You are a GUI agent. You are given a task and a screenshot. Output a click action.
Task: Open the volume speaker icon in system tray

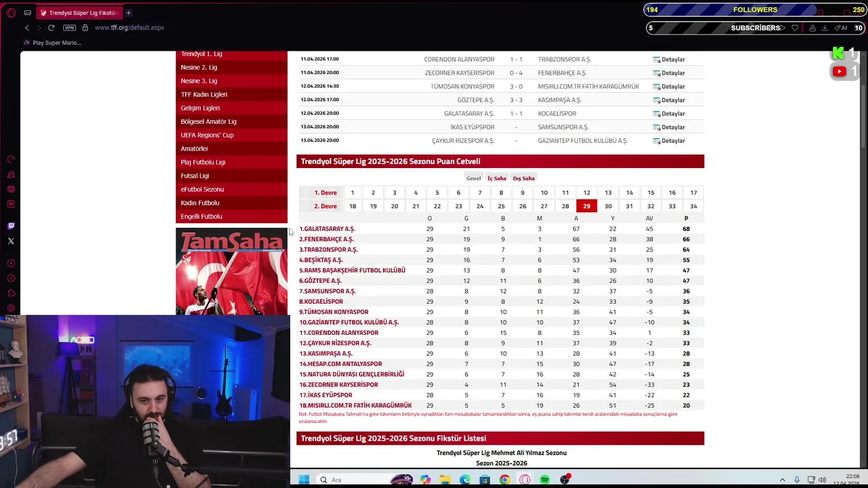coord(822,480)
